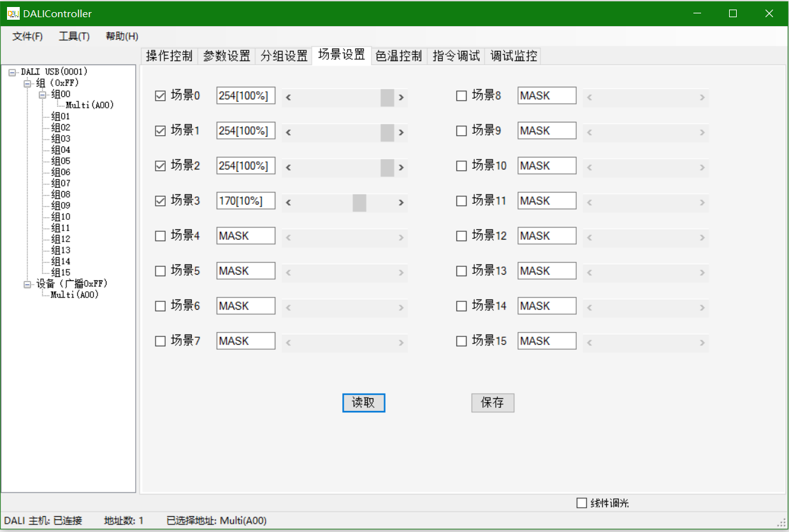Toggle the 线性调光 checkbox
Screen dimensions: 789x532
pos(581,503)
